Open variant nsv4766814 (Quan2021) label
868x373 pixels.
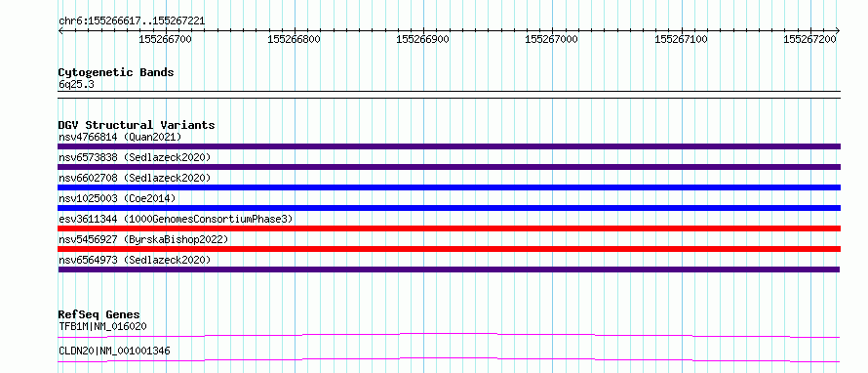(x=120, y=137)
